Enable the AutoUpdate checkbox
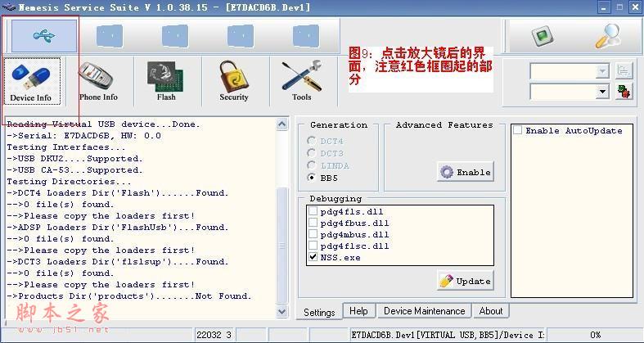The width and height of the screenshot is (644, 343). click(x=517, y=131)
